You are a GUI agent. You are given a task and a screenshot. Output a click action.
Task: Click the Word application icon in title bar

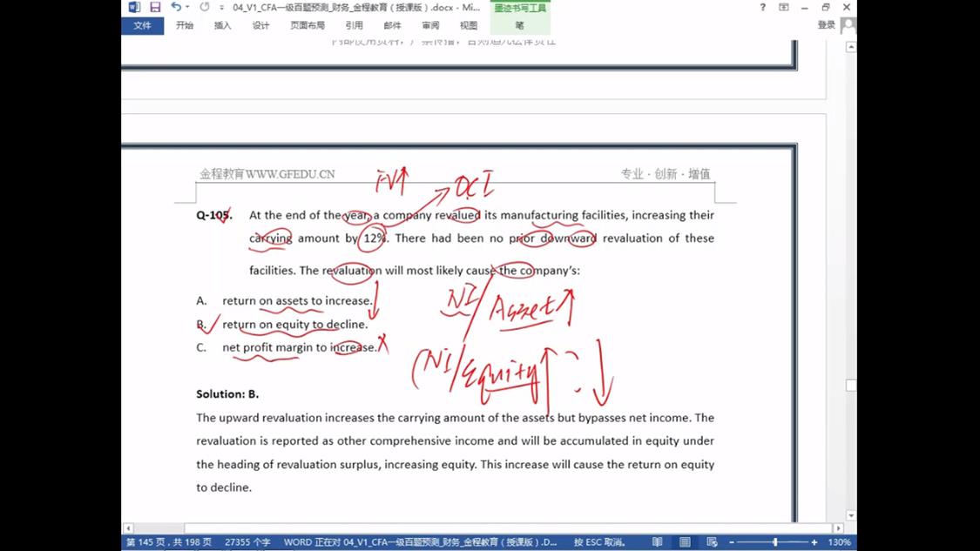(x=134, y=8)
